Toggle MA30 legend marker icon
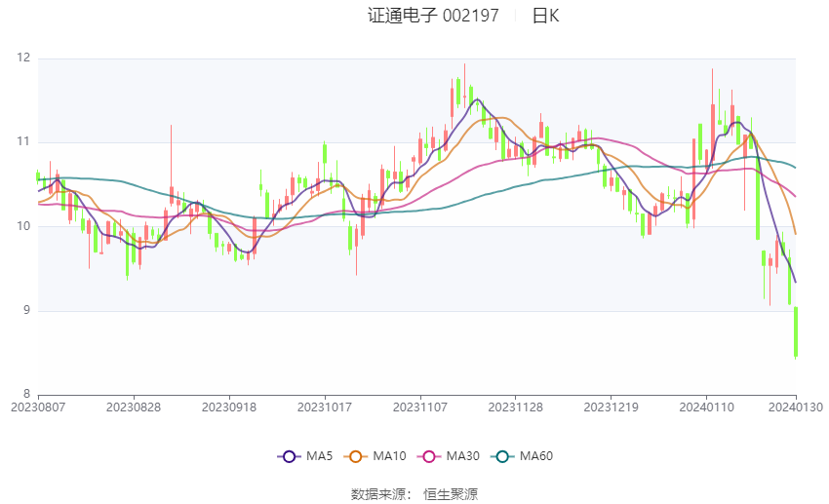 427,456
